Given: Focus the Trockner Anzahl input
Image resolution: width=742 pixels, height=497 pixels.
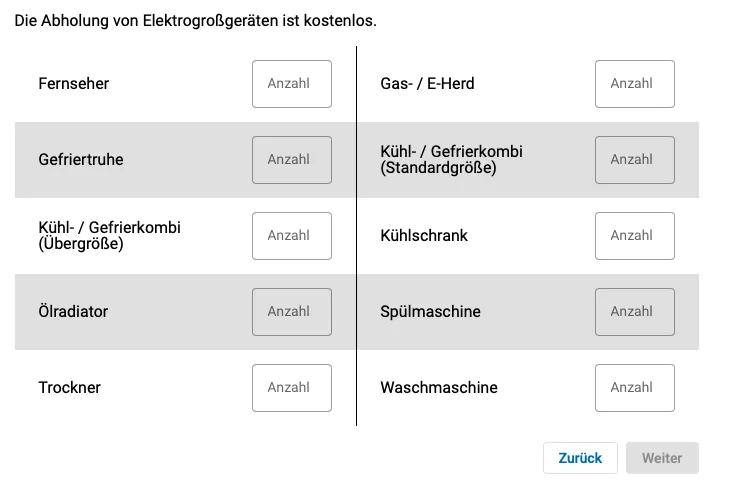Looking at the screenshot, I should [292, 388].
